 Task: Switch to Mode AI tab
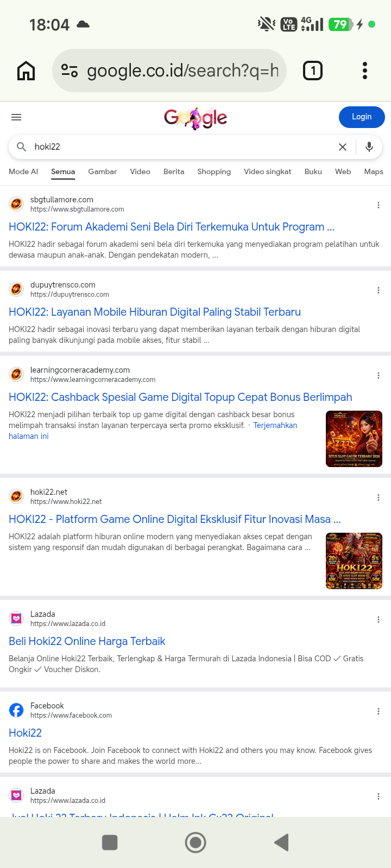coord(23,171)
